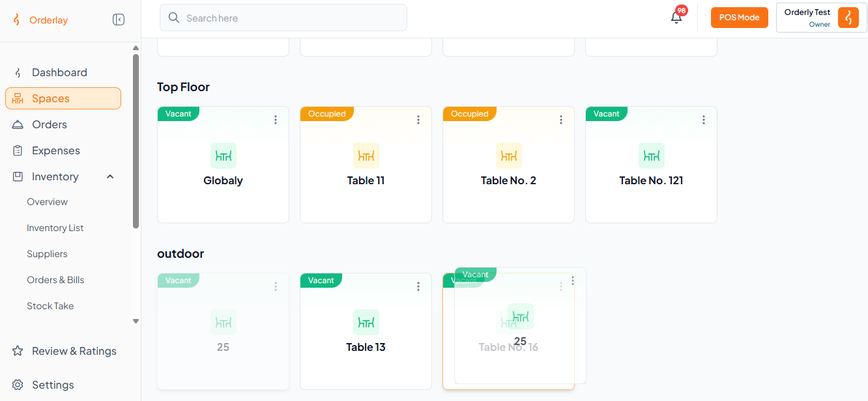
Task: Click the Expenses clipboard icon in sidebar
Action: coord(18,150)
